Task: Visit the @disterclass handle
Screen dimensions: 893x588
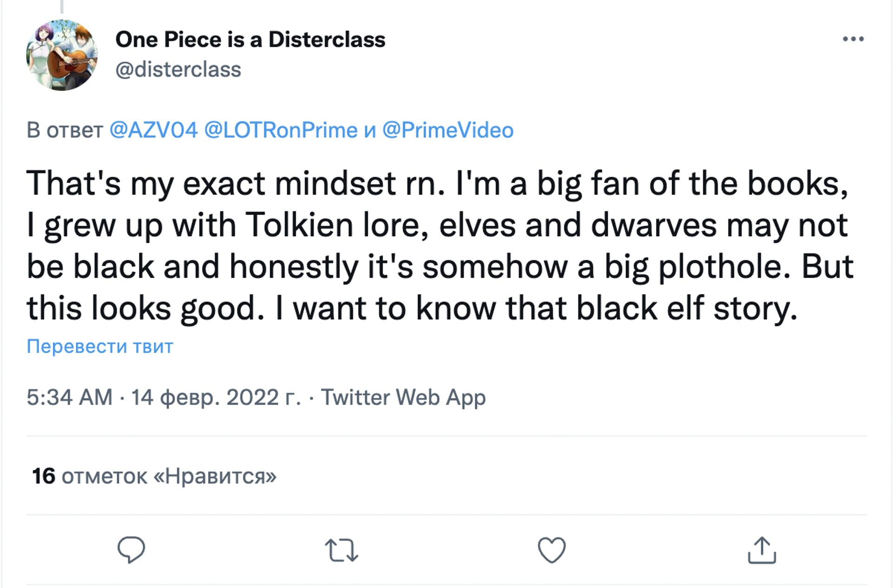Action: [178, 70]
